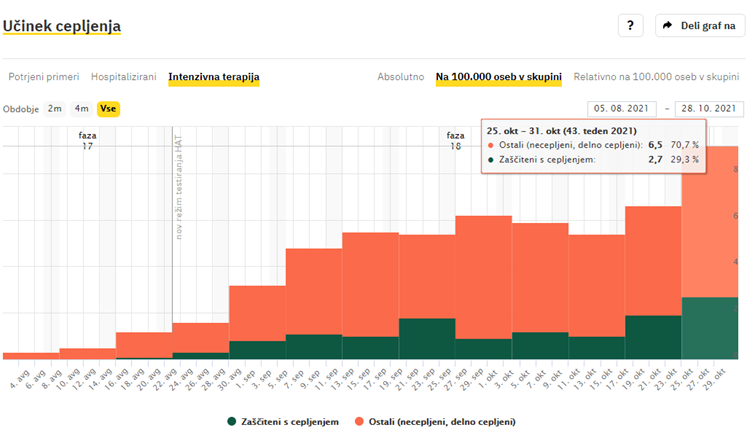The height and width of the screenshot is (433, 753).
Task: Switch to Potrjeni primeri tab
Action: click(44, 77)
